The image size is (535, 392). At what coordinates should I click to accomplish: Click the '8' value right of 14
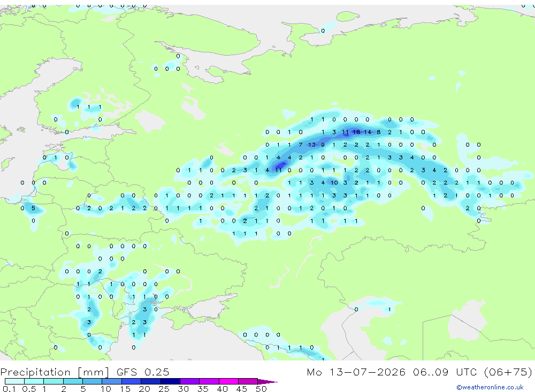click(x=379, y=132)
